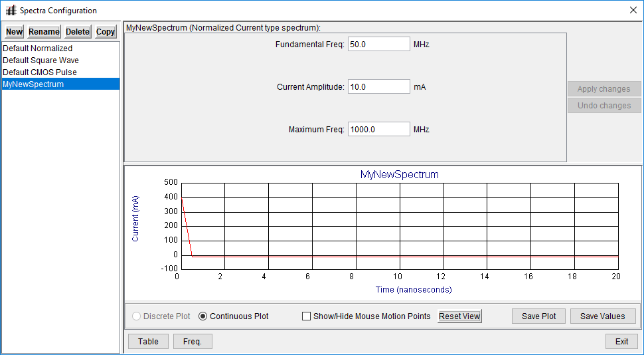Select Default Square Wave spectrum
The width and height of the screenshot is (644, 355).
[x=61, y=60]
